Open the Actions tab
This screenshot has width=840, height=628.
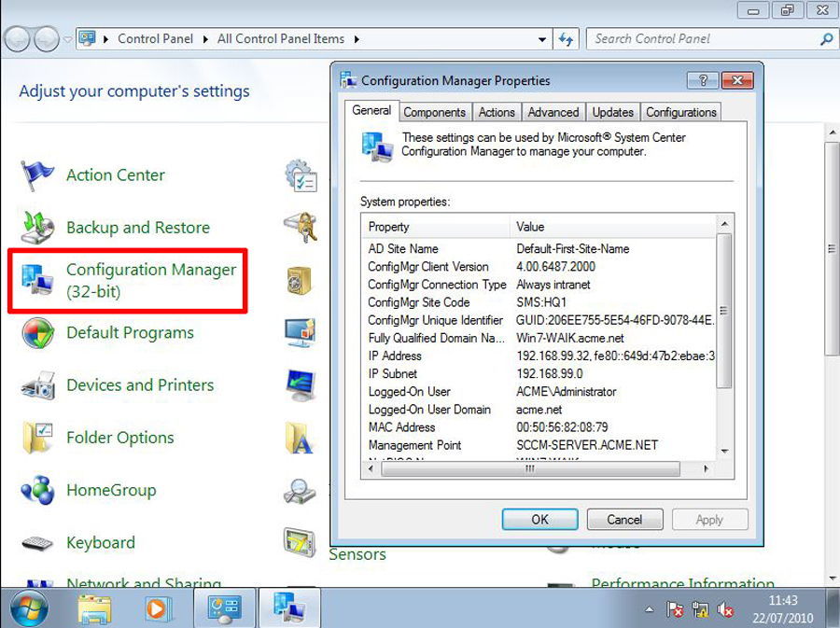(497, 112)
